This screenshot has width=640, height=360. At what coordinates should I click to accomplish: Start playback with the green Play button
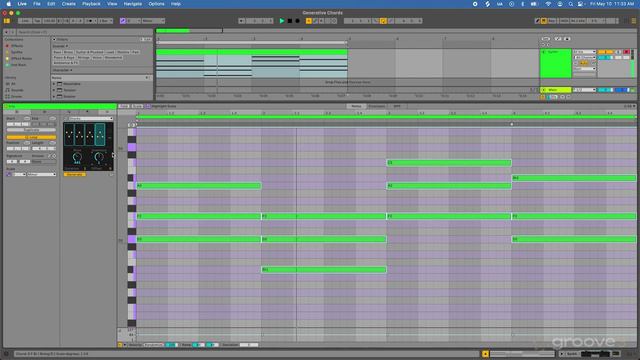[x=282, y=21]
